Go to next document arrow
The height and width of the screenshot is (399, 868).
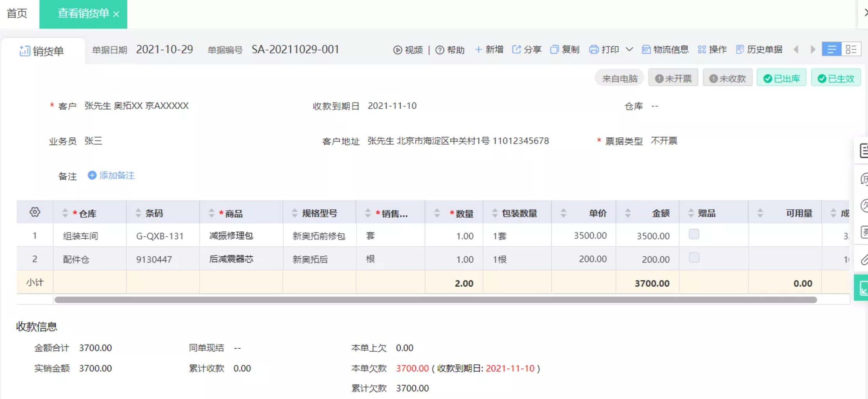pos(813,50)
